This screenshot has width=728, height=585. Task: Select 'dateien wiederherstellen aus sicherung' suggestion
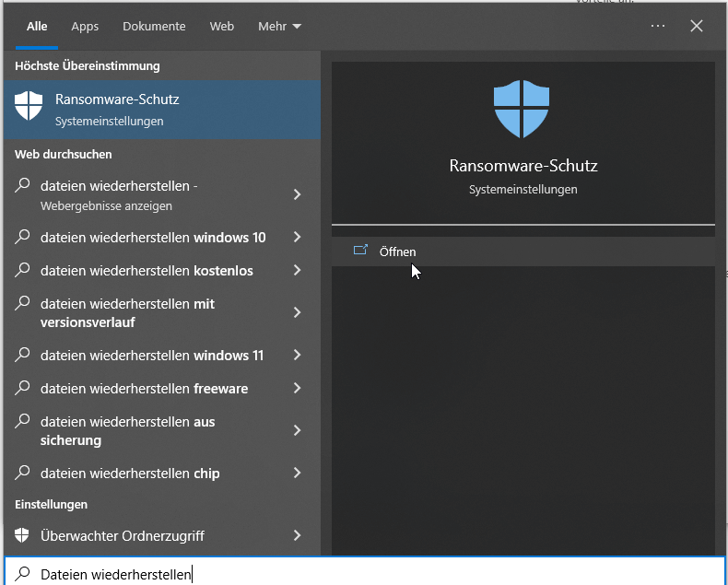(x=162, y=430)
